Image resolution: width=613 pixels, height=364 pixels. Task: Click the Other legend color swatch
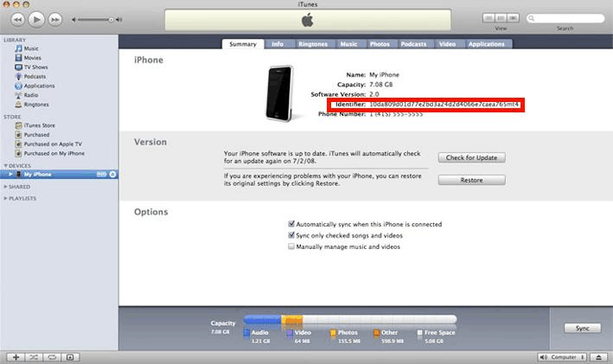[376, 333]
